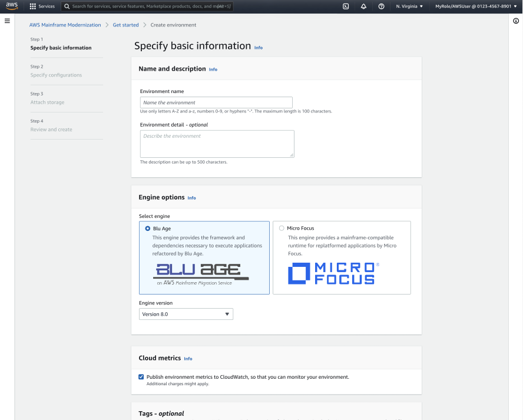Image resolution: width=523 pixels, height=420 pixels.
Task: Expand the hamburger side navigation menu
Action: click(7, 21)
